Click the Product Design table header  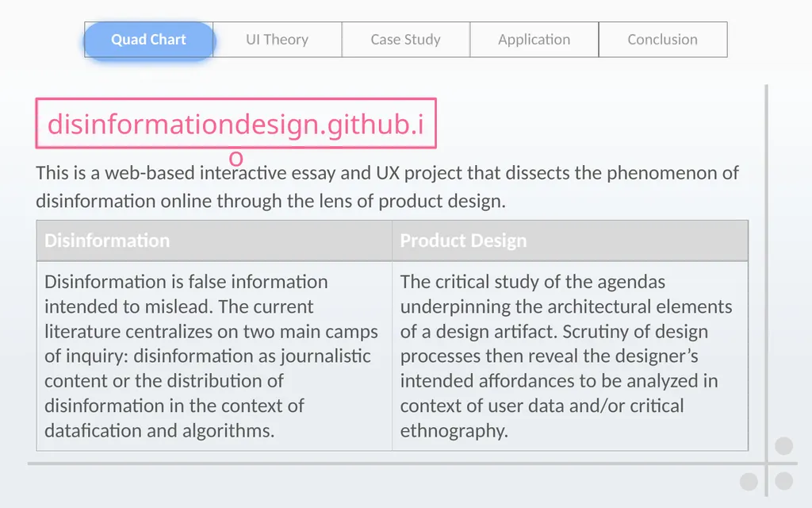570,241
